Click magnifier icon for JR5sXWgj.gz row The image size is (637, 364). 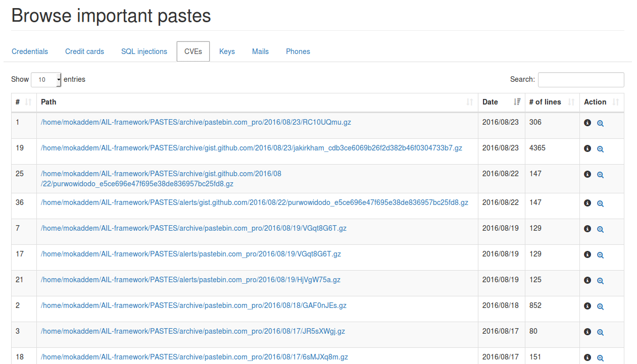(600, 332)
